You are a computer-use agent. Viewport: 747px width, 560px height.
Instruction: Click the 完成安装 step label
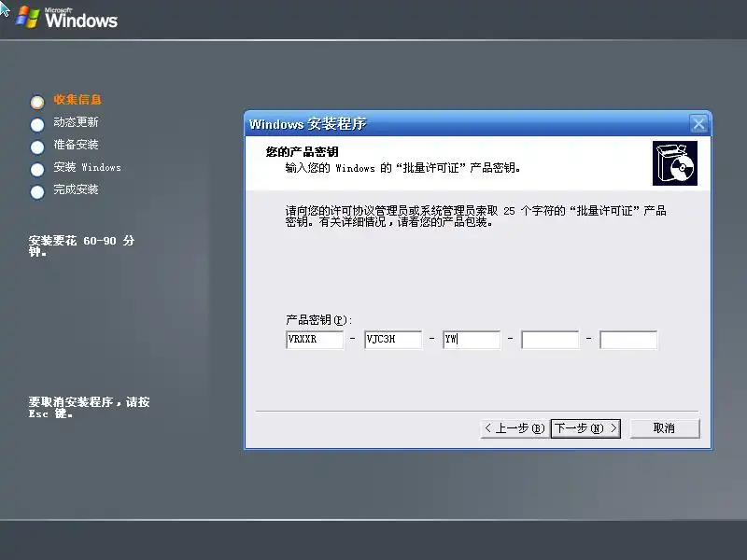[x=76, y=189]
